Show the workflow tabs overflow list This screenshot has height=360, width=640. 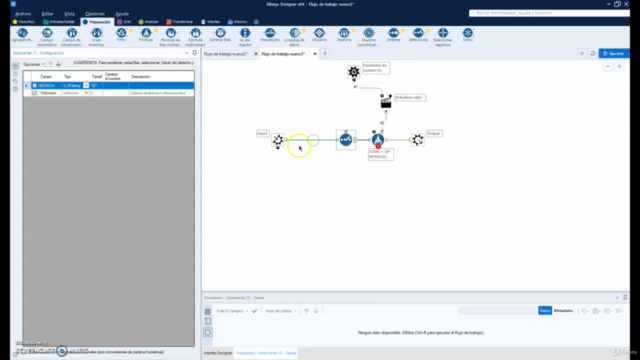582,53
